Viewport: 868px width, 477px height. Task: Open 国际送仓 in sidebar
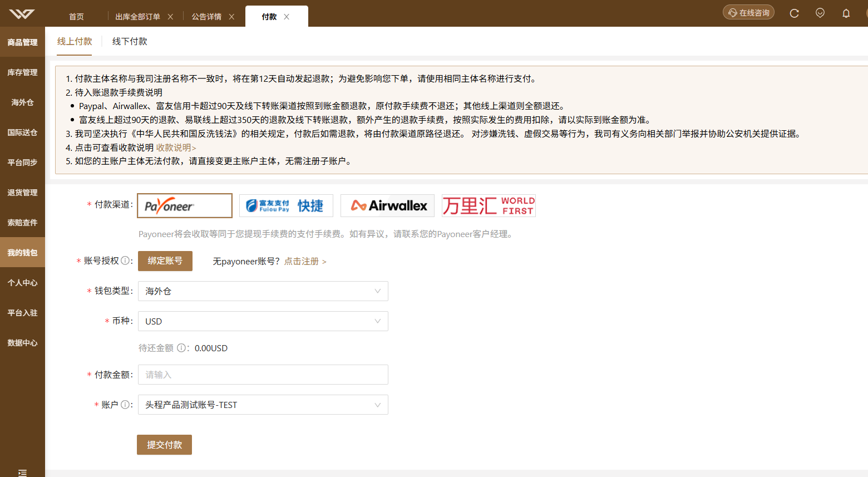pyautogui.click(x=22, y=132)
